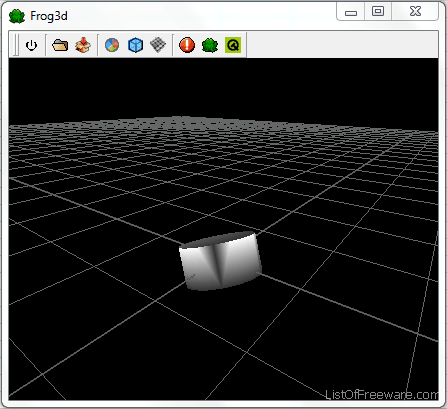Select the colored pie sphere icon
Screen dimensions: 447x409
[112, 45]
